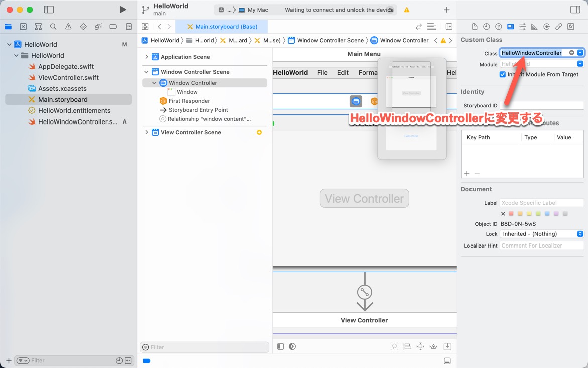Image resolution: width=588 pixels, height=368 pixels.
Task: Open the Issue navigator warning icon
Action: tap(68, 27)
